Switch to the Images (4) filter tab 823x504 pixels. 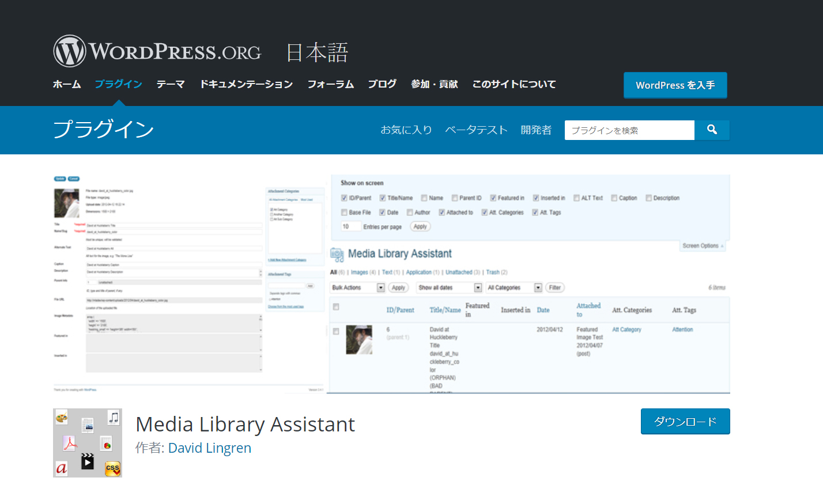point(360,272)
